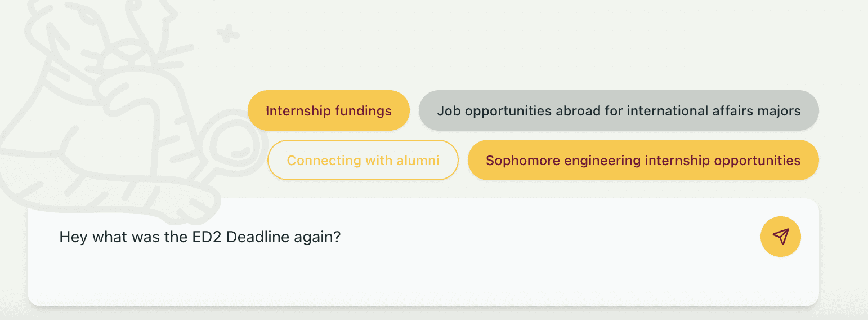Select "Sophomore engineering internship opportunities" suggestion
The height and width of the screenshot is (320, 868).
[643, 161]
